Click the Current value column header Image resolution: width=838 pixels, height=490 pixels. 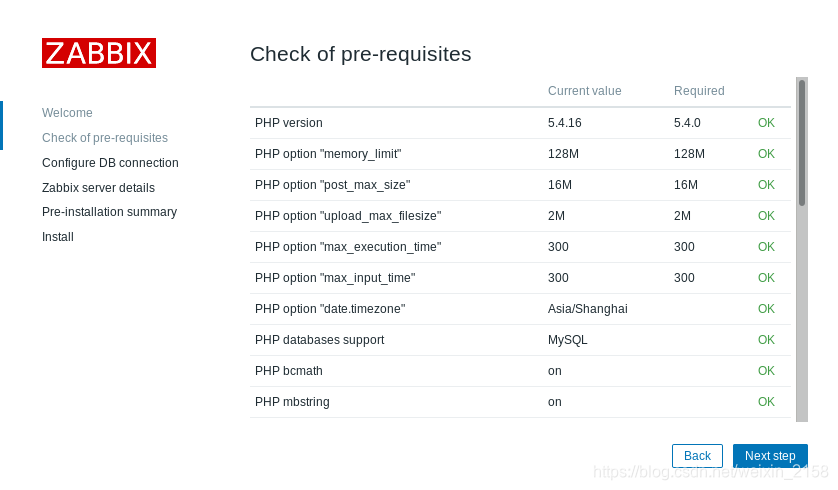pyautogui.click(x=584, y=91)
